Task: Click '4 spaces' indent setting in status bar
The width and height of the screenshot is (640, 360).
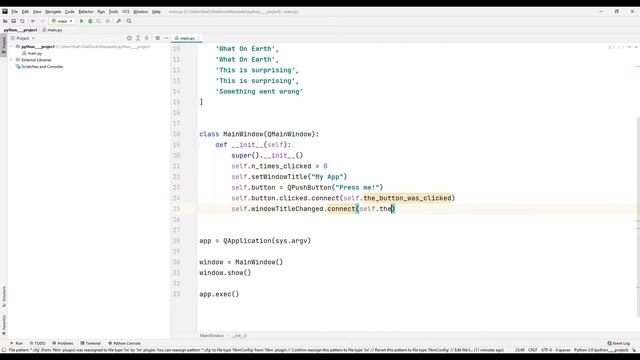Action: click(x=563, y=350)
